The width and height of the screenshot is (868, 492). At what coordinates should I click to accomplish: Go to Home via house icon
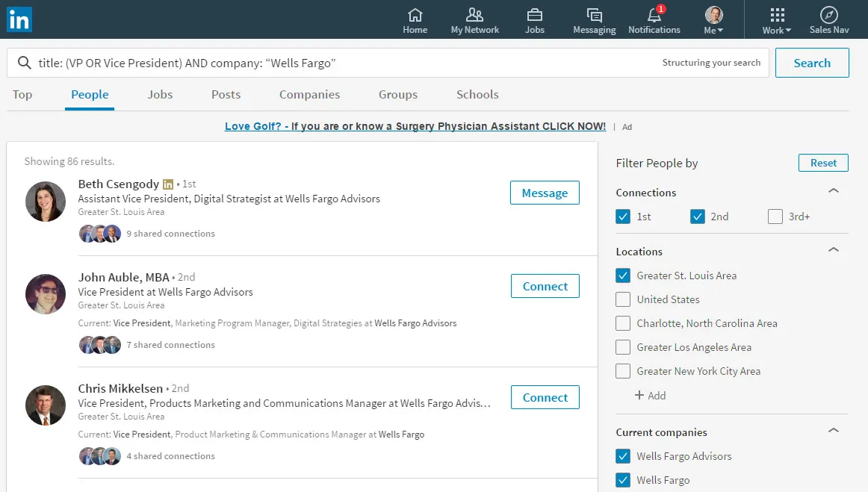pyautogui.click(x=415, y=15)
